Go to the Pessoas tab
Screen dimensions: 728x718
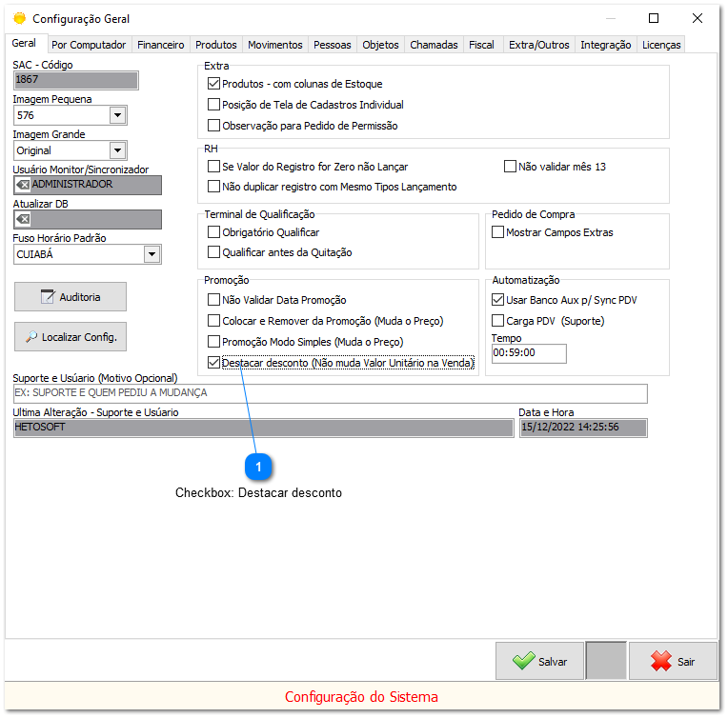pos(332,45)
